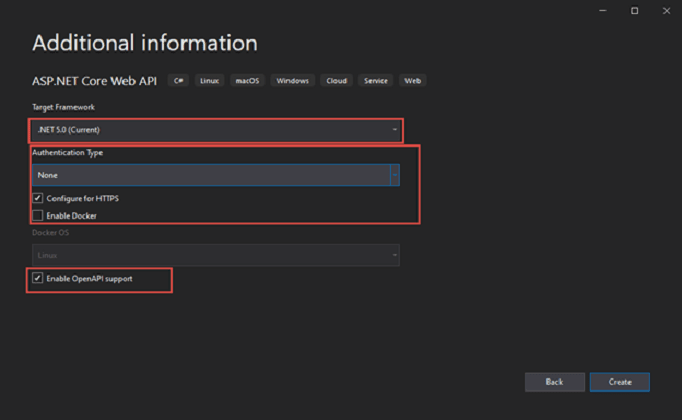
Task: Click the Service project type tag
Action: click(376, 80)
